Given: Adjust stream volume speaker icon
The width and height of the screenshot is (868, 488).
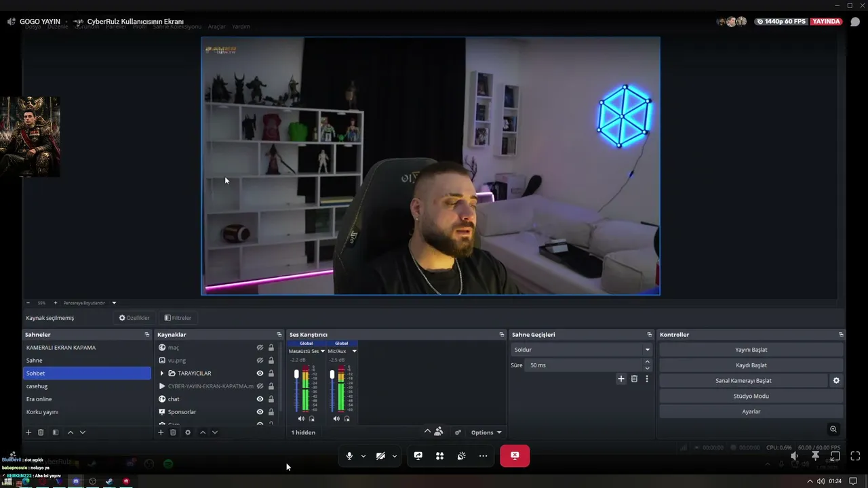Looking at the screenshot, I should (794, 456).
